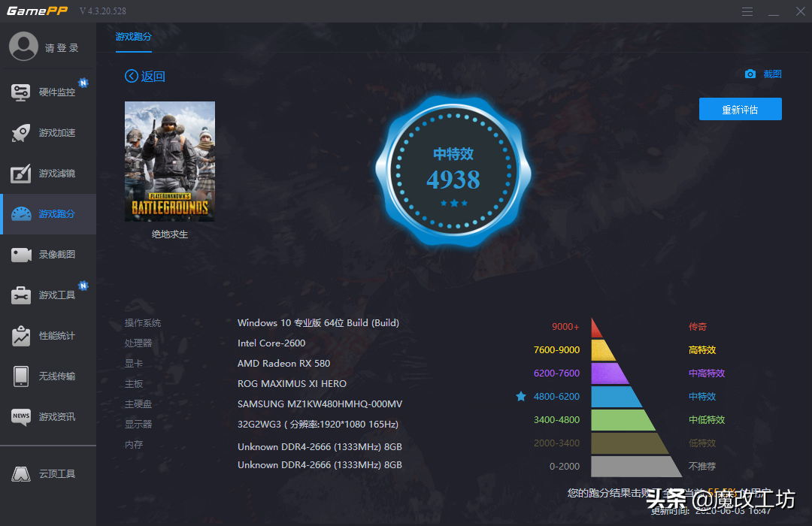Switch to the 游戏跑分 tab

tap(134, 37)
